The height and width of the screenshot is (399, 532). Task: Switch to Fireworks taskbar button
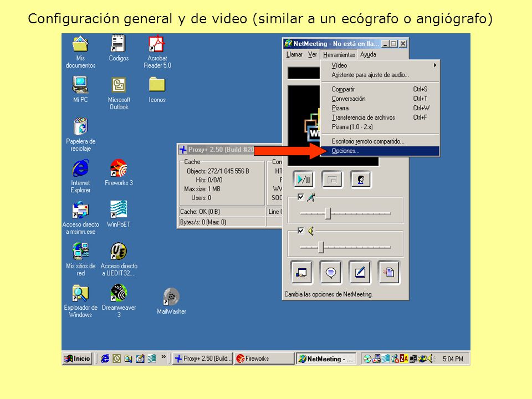tap(264, 359)
